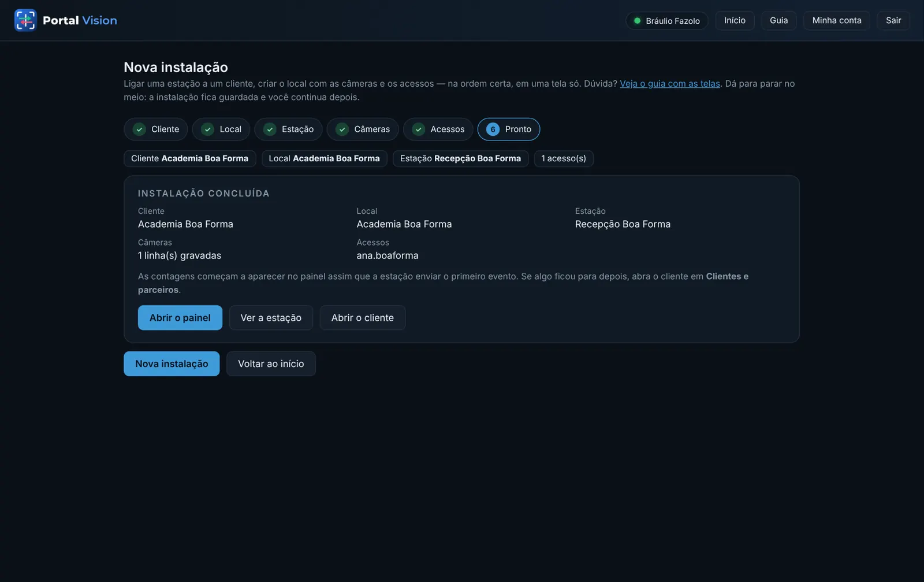Click Ver a estação button
924x582 pixels.
(x=271, y=318)
